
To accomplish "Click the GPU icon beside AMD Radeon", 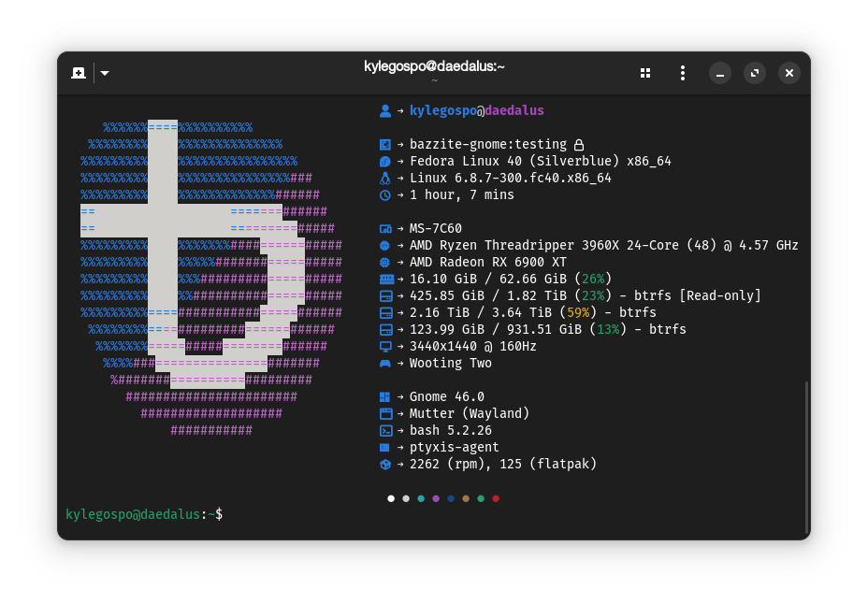I will [x=385, y=262].
